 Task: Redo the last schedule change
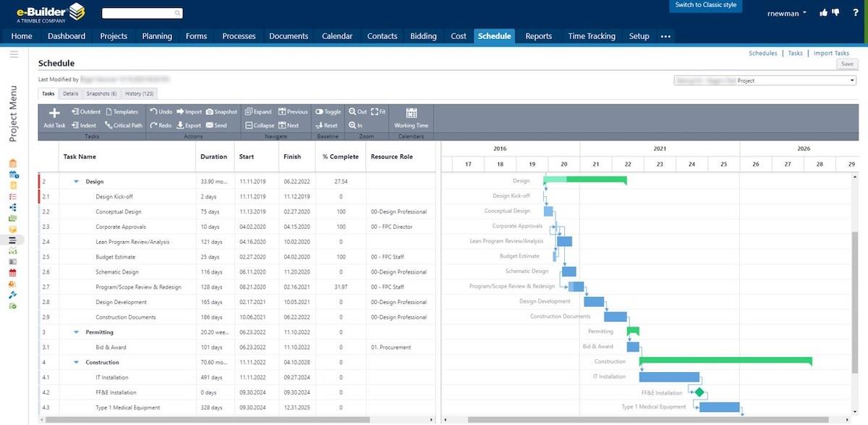(x=160, y=125)
